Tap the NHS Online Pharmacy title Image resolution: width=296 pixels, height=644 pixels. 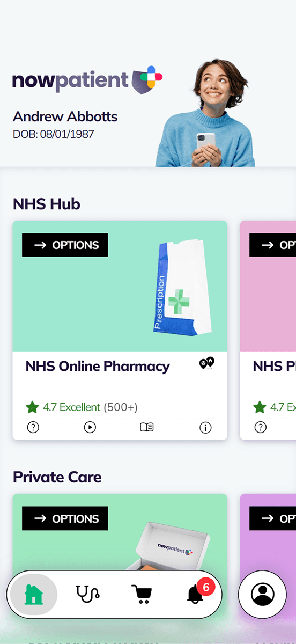click(98, 367)
